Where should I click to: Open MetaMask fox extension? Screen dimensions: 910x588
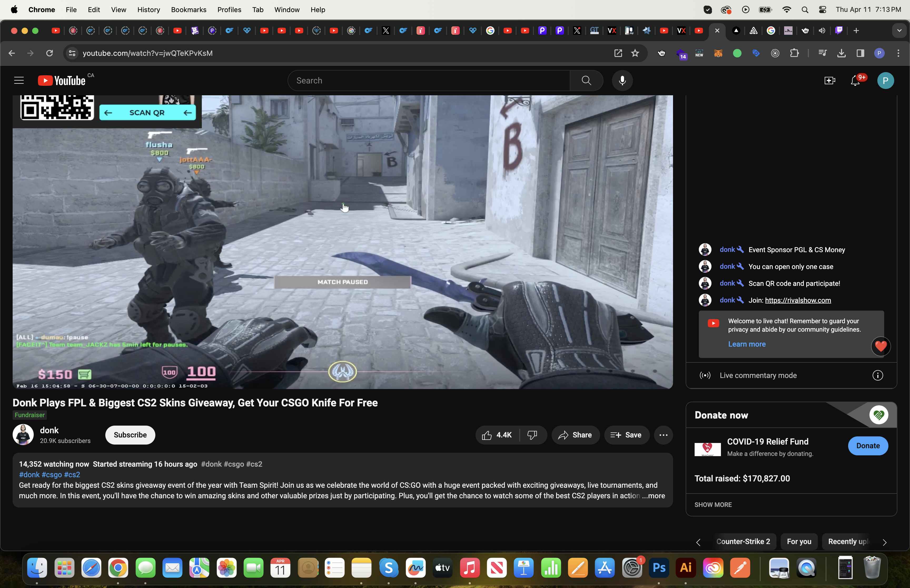pos(718,53)
